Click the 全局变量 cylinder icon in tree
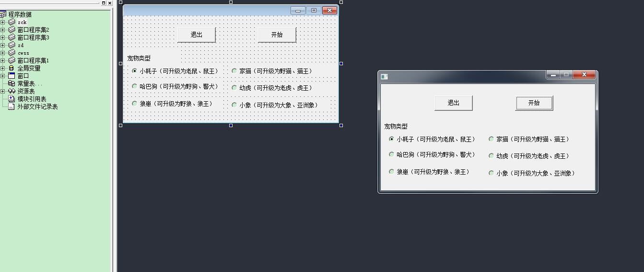The width and height of the screenshot is (644, 272). 12,68
